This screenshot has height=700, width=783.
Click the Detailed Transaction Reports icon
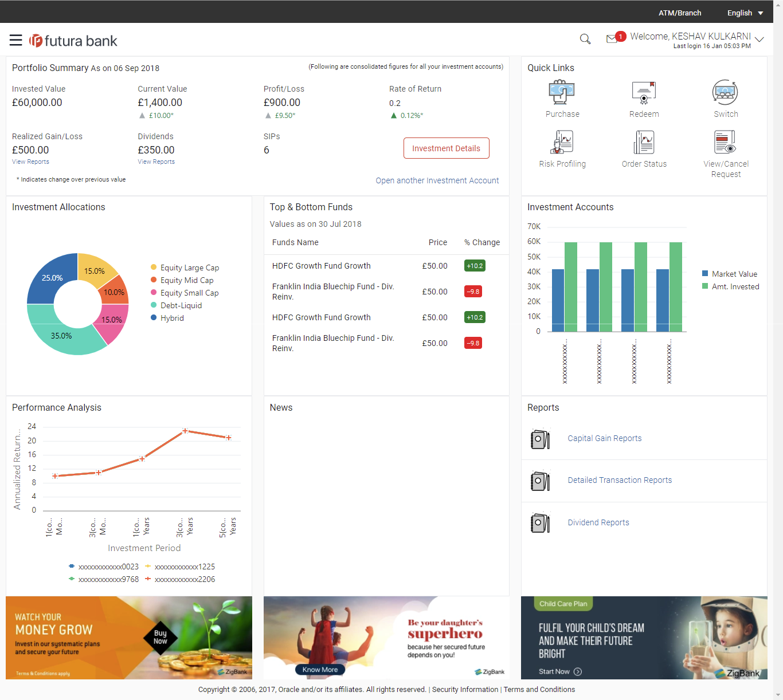point(540,481)
